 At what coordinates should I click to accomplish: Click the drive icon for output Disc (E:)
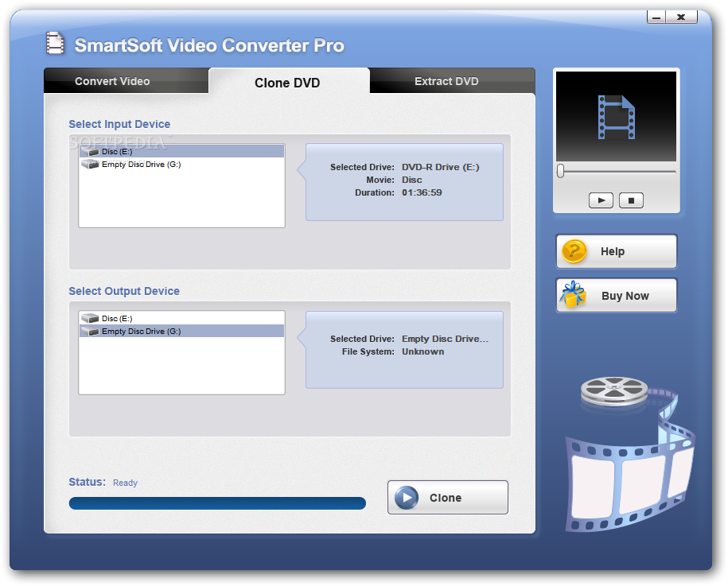[90, 318]
